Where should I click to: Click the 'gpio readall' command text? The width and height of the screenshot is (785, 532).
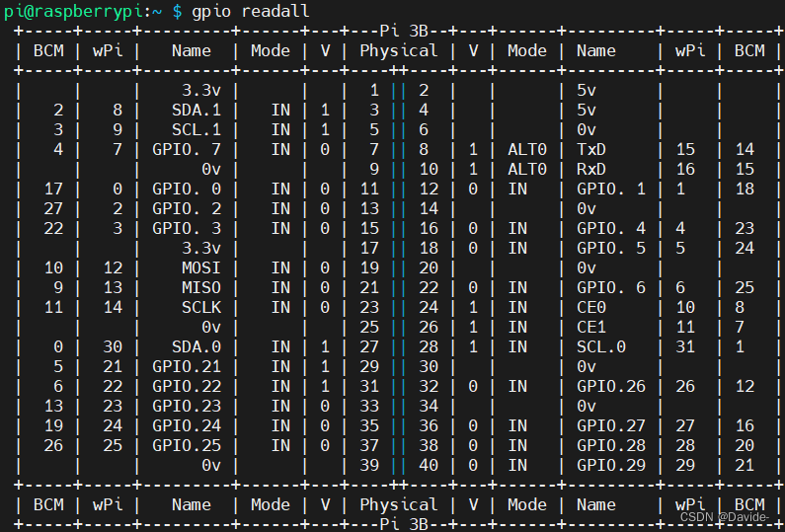tap(251, 11)
